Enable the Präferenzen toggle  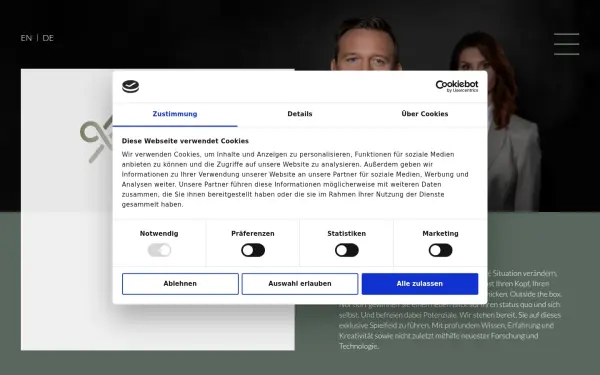(253, 250)
